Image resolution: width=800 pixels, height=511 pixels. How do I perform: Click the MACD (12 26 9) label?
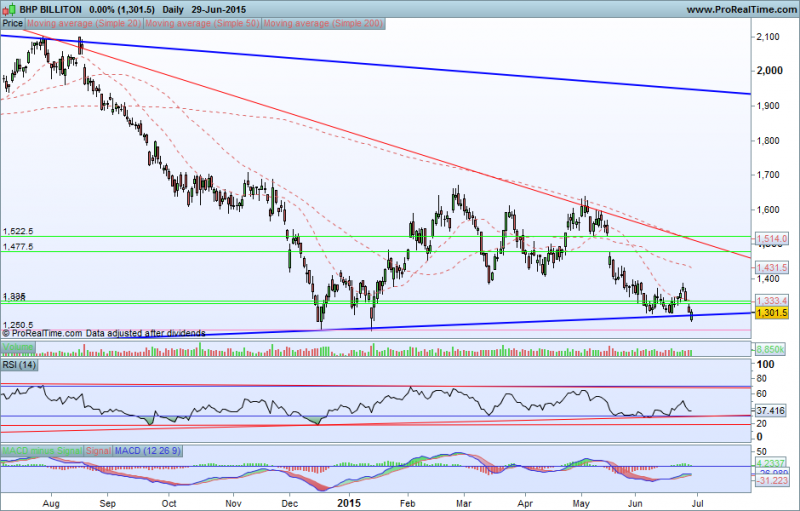[148, 449]
